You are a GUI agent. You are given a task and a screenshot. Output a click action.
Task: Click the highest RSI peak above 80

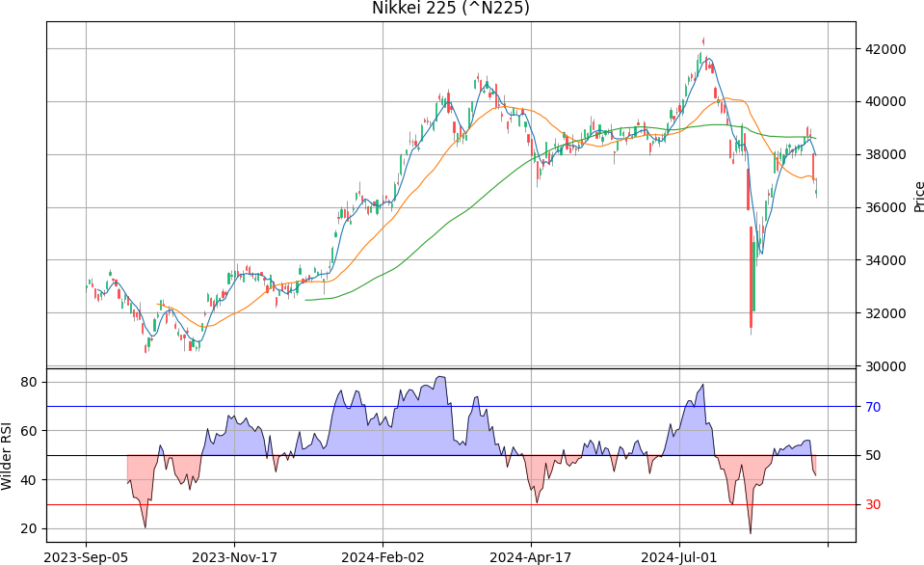[x=439, y=377]
